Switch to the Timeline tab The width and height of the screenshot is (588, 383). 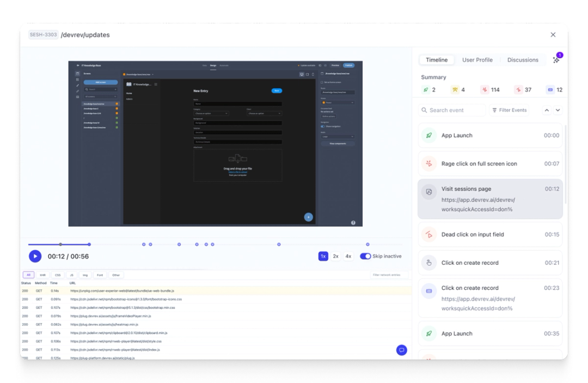point(437,59)
